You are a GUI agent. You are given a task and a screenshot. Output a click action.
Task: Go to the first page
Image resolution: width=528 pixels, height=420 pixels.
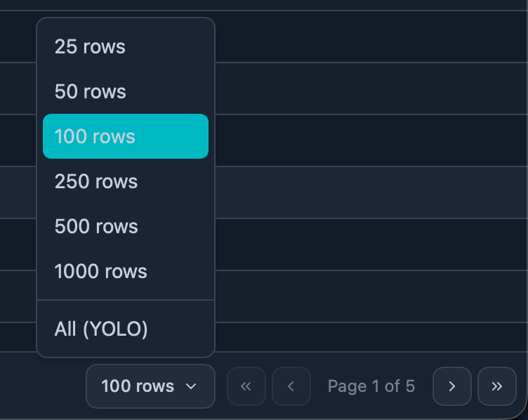246,386
